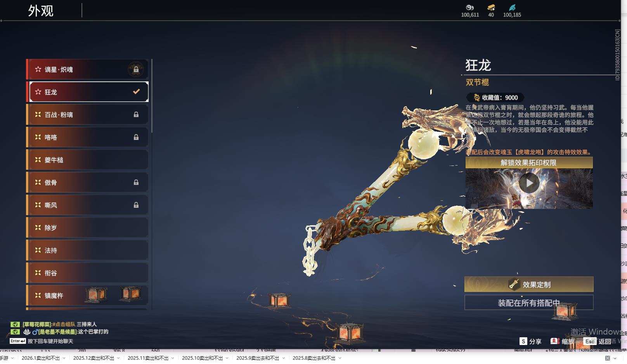Click the equipped checkmark on 狂龙
This screenshot has height=364, width=627.
[136, 91]
